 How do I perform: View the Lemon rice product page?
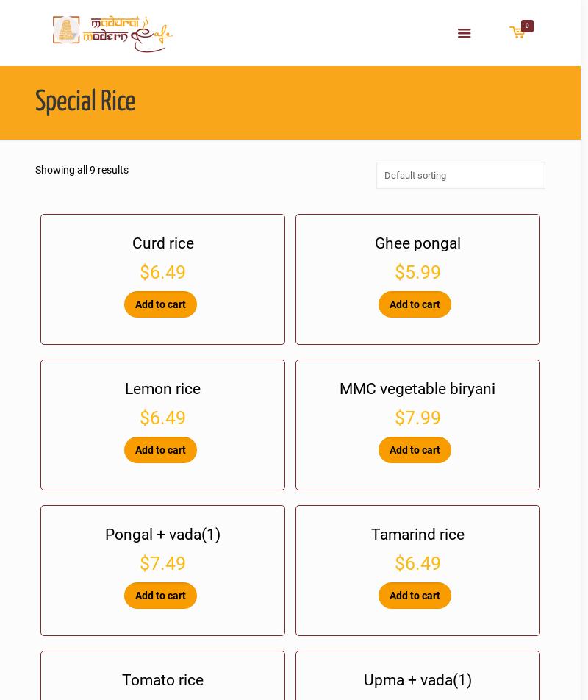pyautogui.click(x=162, y=389)
